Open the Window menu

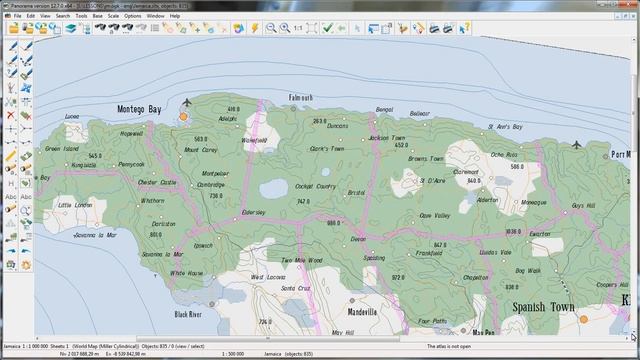click(156, 16)
